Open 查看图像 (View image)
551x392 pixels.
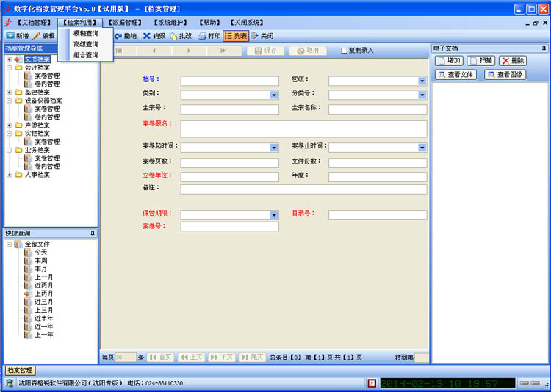tap(505, 75)
